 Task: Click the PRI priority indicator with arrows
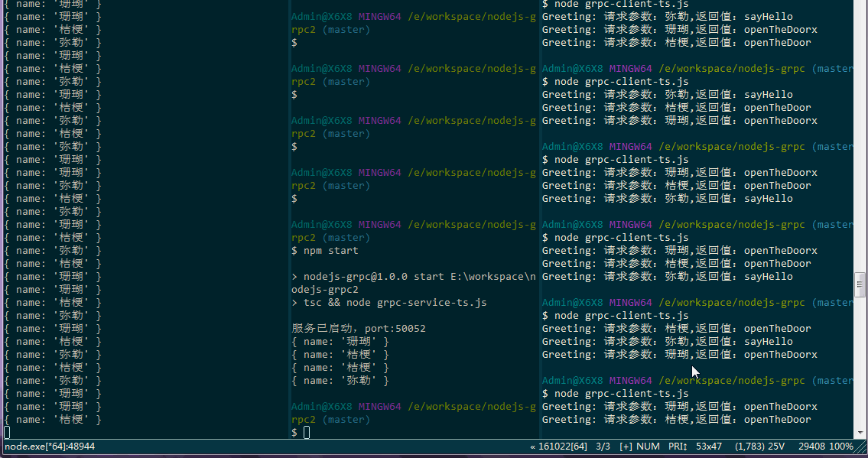(x=676, y=447)
